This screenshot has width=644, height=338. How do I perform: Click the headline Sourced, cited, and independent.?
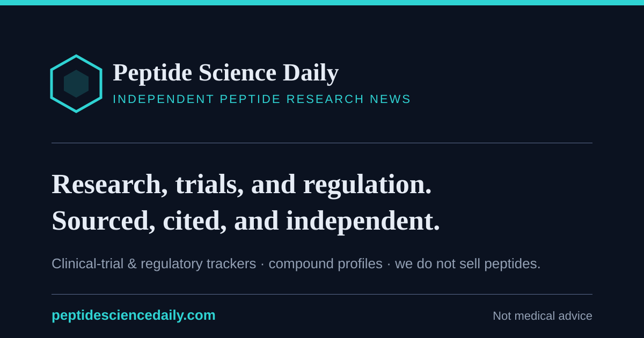[246, 221]
